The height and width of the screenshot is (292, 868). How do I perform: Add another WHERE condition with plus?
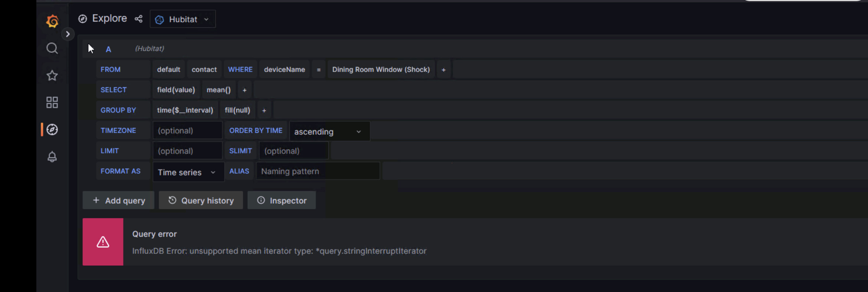444,70
